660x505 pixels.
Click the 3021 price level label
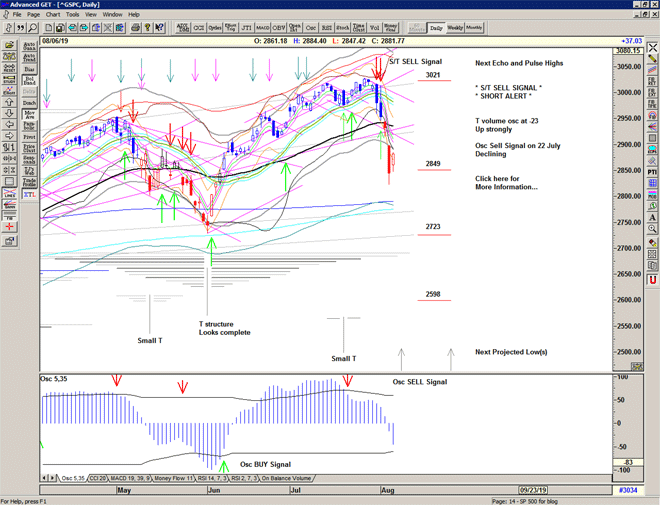click(x=433, y=75)
